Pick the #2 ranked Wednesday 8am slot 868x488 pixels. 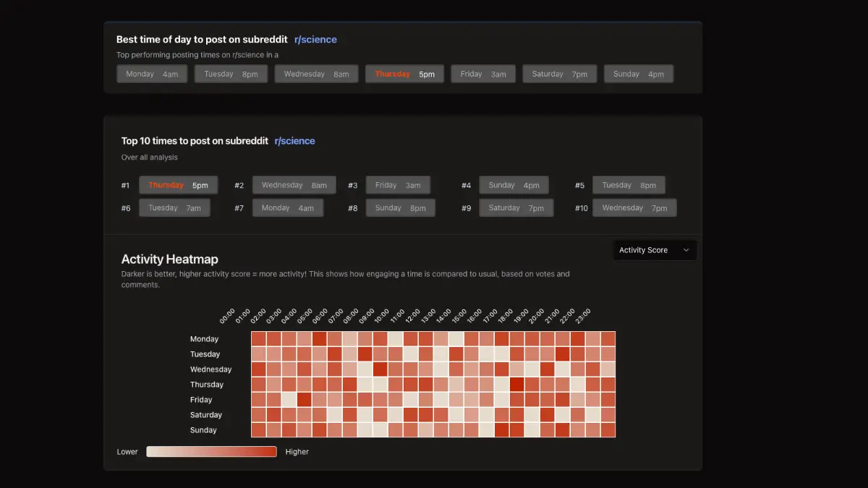click(x=294, y=185)
